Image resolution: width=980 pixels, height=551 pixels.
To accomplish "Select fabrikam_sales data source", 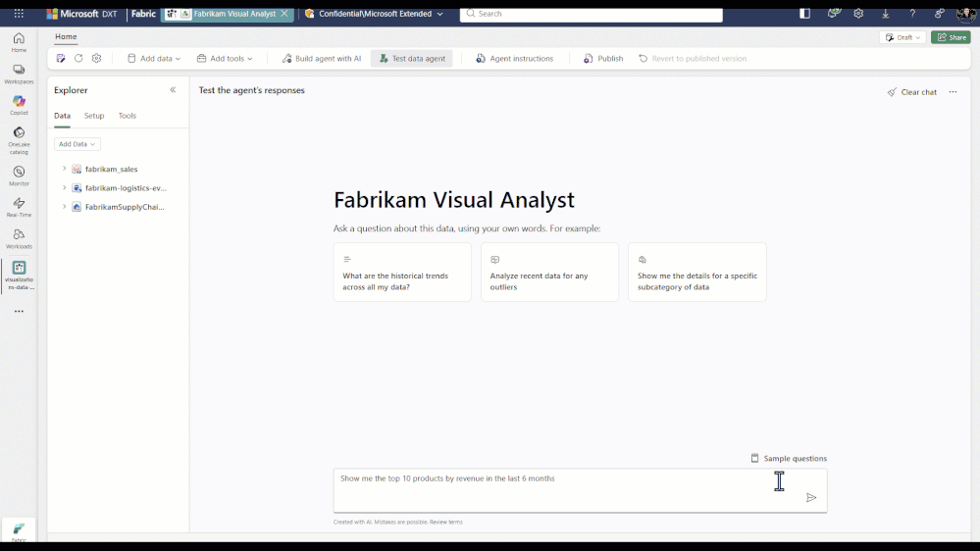I will tap(111, 169).
